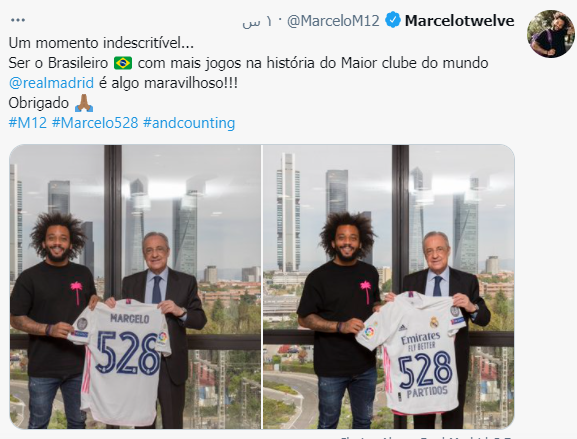Open the #andcounting hashtag
The image size is (577, 439).
(189, 123)
